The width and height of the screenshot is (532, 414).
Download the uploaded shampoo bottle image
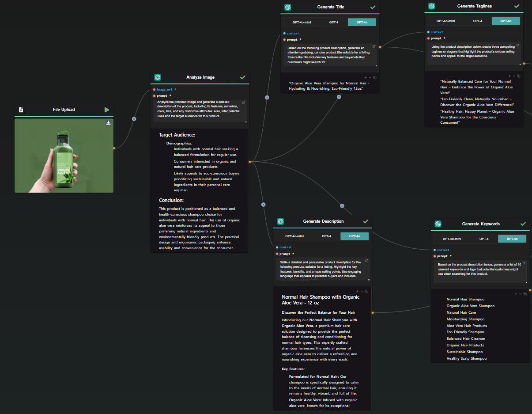tap(108, 123)
